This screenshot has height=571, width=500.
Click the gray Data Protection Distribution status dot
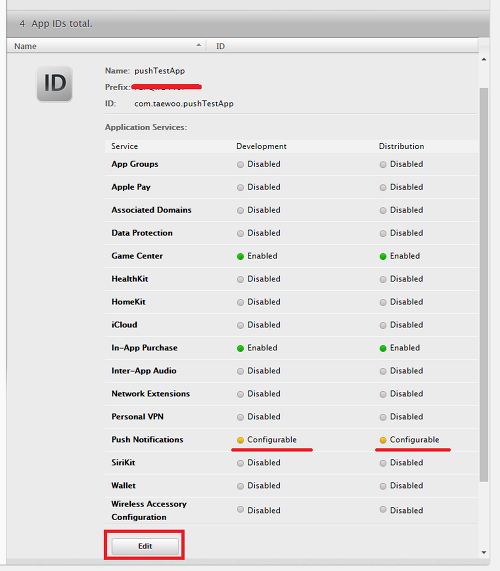click(x=383, y=233)
